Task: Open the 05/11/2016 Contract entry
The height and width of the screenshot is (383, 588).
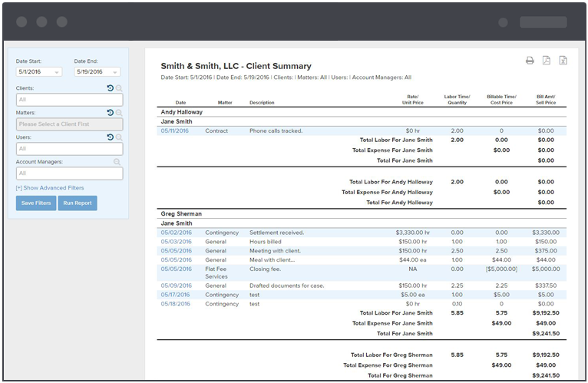Action: 175,131
